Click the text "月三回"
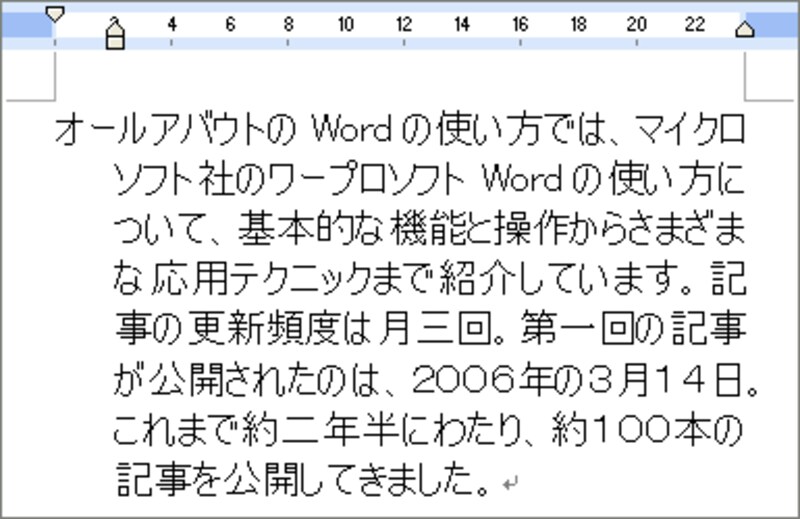Screen dimensions: 800x519 (436, 328)
